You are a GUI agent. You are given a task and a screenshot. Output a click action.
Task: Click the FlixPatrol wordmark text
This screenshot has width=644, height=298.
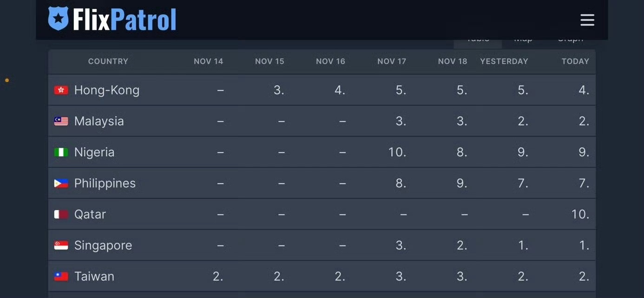click(x=125, y=20)
